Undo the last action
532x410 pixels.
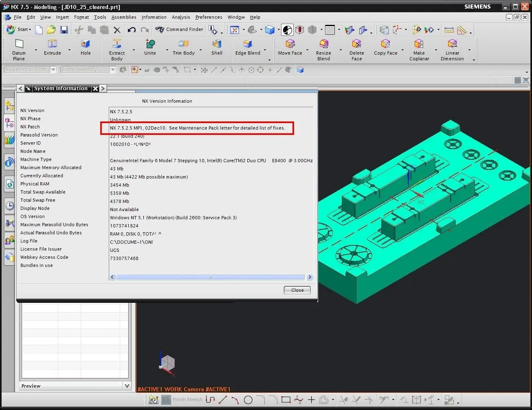coord(131,29)
